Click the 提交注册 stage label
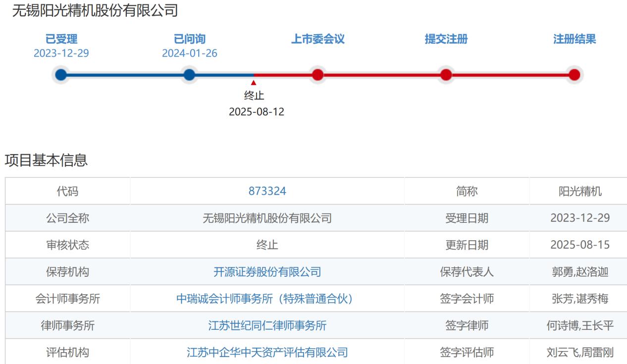Image resolution: width=627 pixels, height=364 pixels. [446, 39]
